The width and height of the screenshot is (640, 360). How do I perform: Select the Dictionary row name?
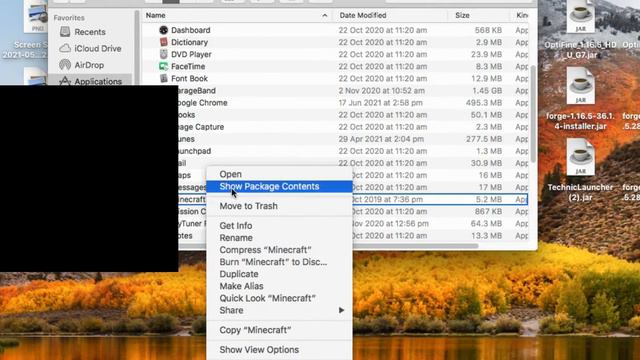pyautogui.click(x=189, y=42)
